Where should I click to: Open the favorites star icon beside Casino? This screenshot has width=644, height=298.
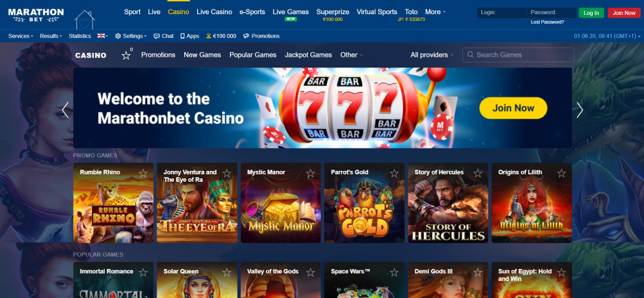pyautogui.click(x=126, y=55)
